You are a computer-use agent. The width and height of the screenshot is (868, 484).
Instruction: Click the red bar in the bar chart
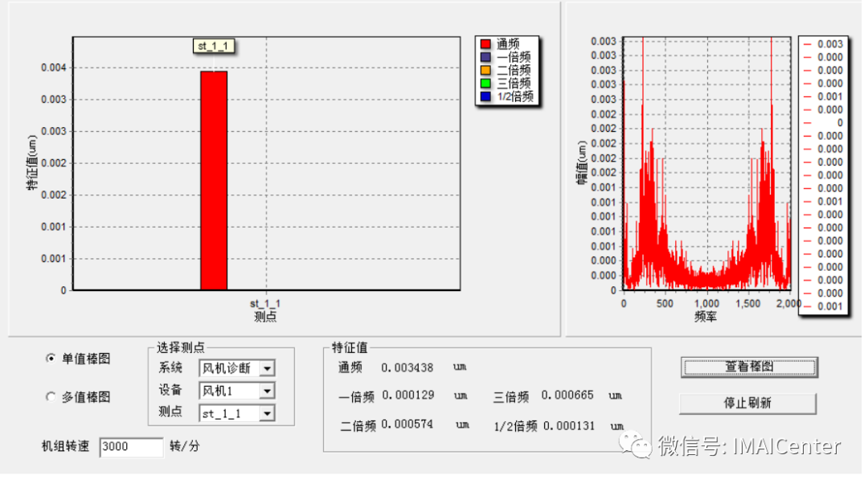point(214,181)
